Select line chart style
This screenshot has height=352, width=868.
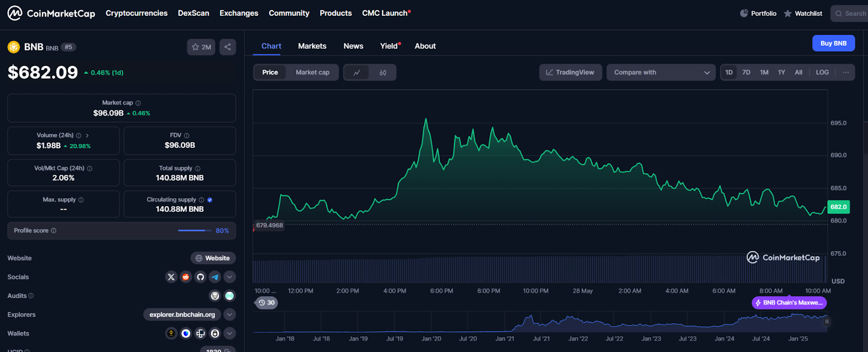(356, 72)
